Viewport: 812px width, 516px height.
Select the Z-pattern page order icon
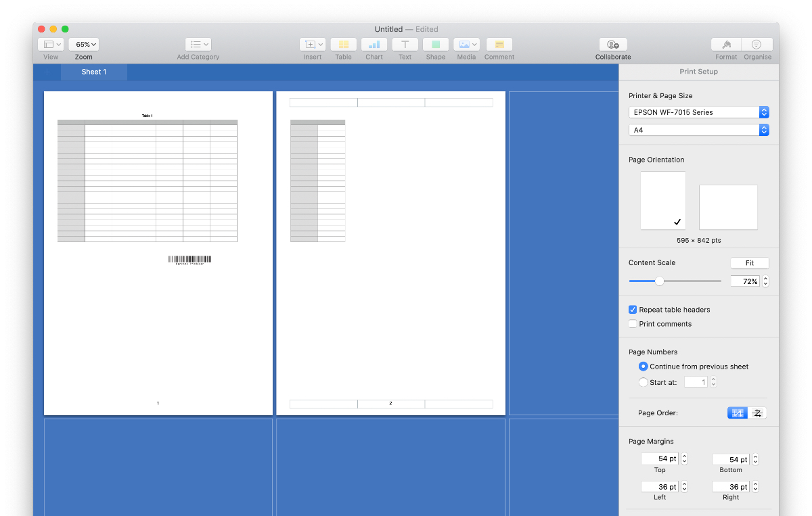(757, 413)
